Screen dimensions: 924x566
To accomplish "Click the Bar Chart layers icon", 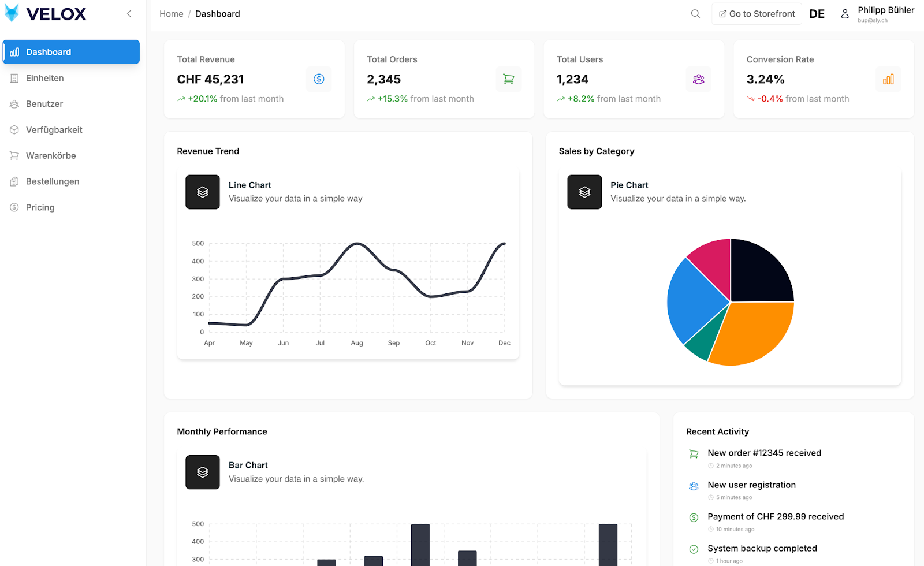I will [203, 472].
